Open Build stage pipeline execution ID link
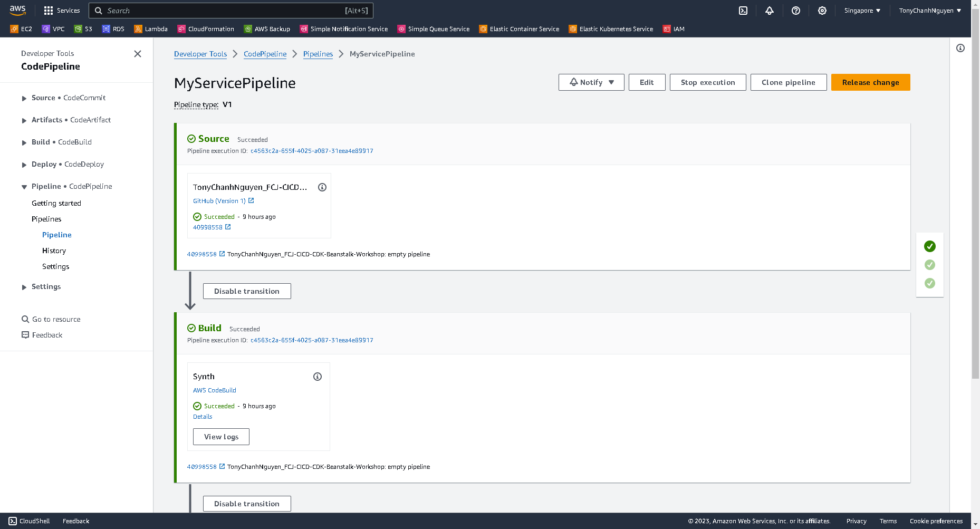 click(x=312, y=340)
